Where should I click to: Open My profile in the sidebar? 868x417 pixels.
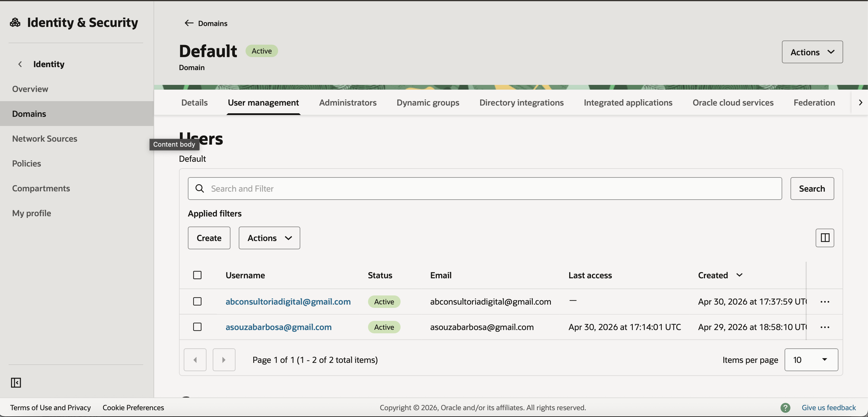77,213
